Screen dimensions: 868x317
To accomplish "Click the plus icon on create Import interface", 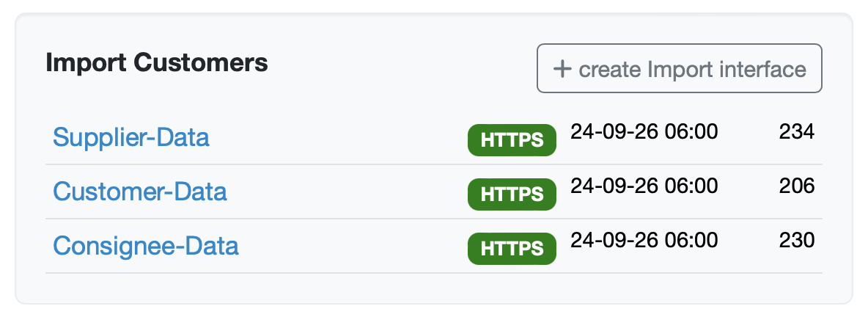I will [562, 69].
